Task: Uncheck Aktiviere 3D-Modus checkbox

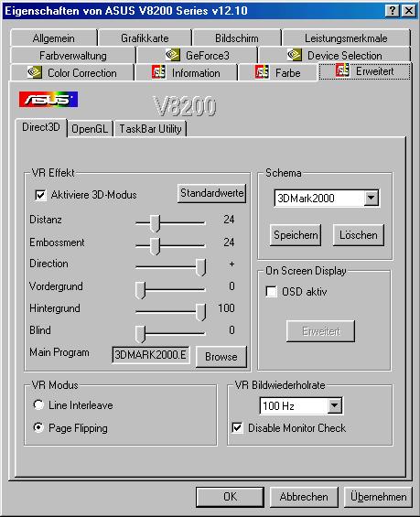Action: point(40,195)
